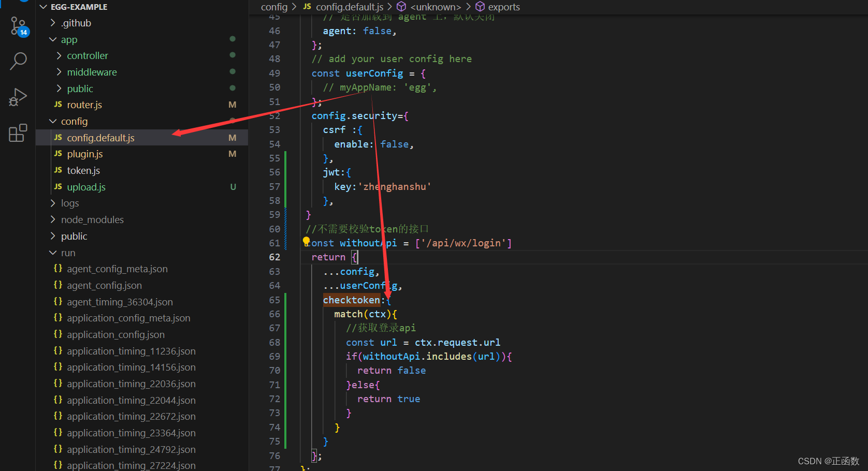The image size is (868, 471).
Task: Click JS icon of router.js
Action: coord(58,105)
